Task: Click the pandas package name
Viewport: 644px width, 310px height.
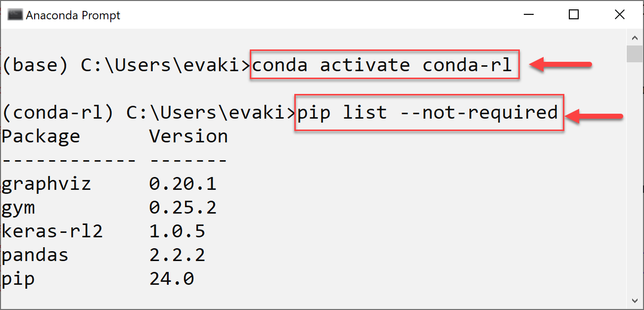Action: pyautogui.click(x=35, y=255)
